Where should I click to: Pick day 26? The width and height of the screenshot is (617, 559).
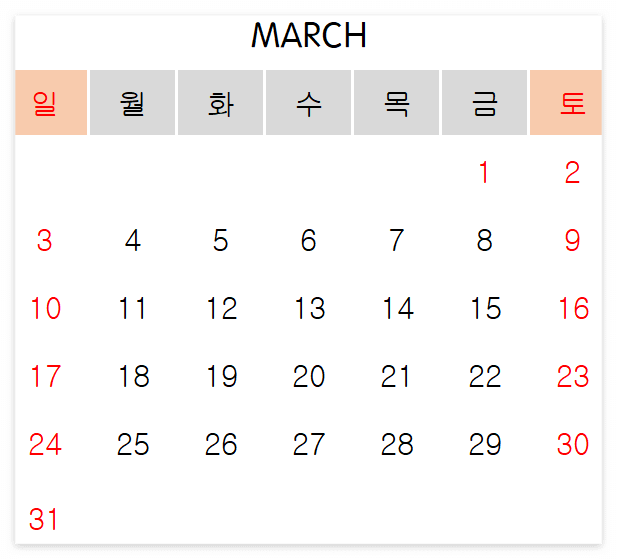(221, 445)
